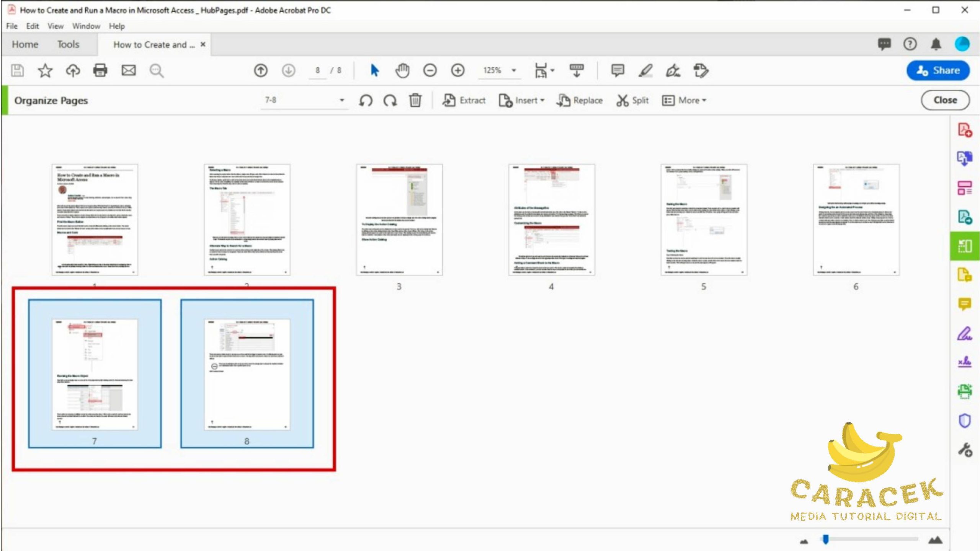Click the Add sticky note comment icon
Screen dimensions: 980x551
click(x=617, y=70)
